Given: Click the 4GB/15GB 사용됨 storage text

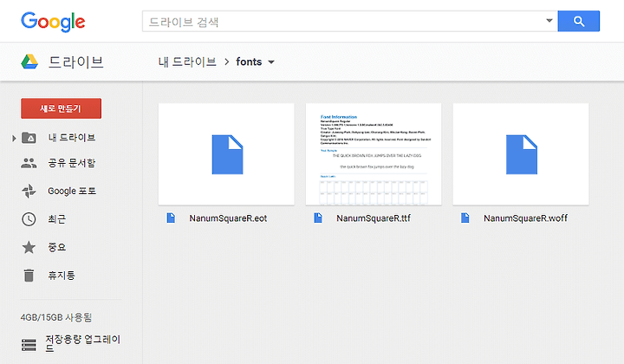Looking at the screenshot, I should 56,317.
